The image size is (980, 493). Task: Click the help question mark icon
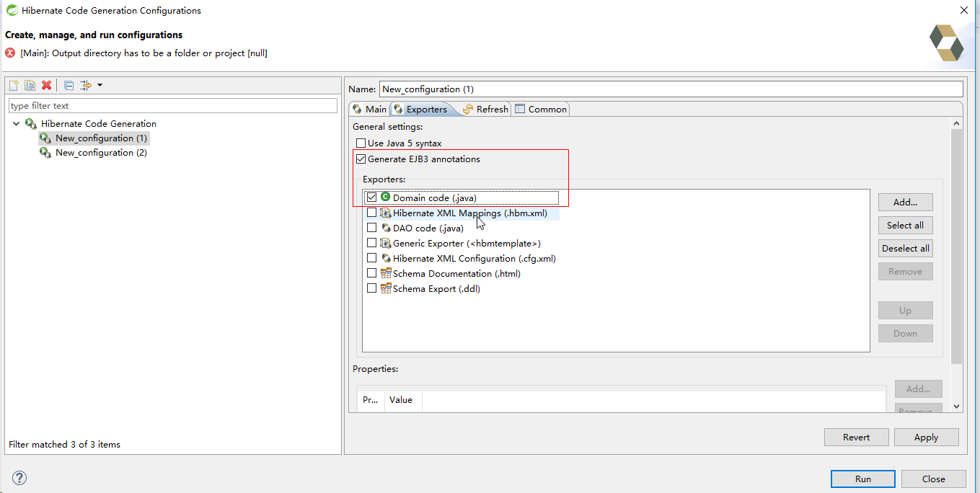(x=19, y=478)
